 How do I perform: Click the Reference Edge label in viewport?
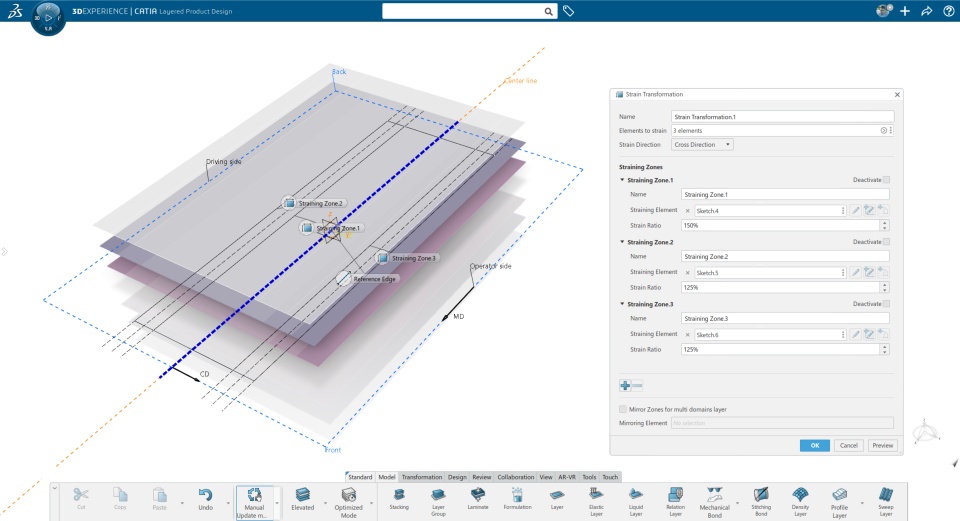[x=374, y=279]
